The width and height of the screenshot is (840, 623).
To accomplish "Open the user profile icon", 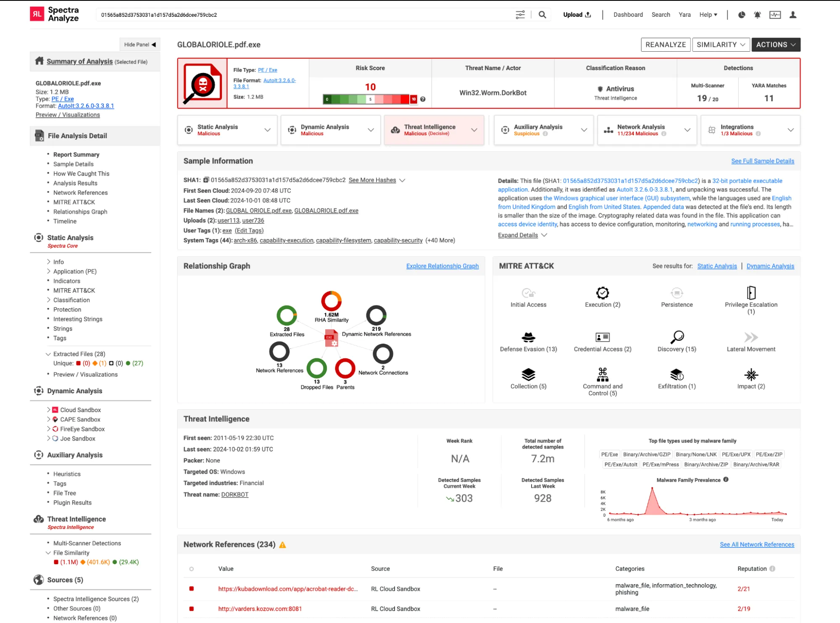I will (x=793, y=15).
